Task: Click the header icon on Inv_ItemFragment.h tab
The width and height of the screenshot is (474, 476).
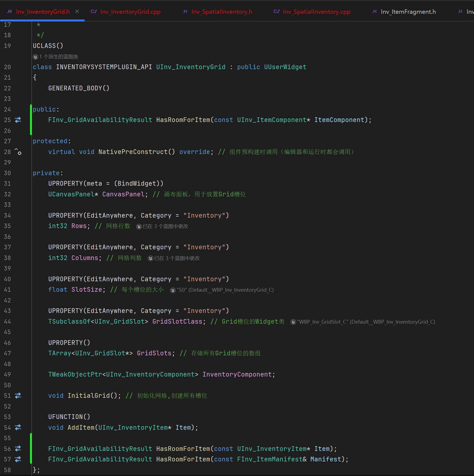Action: [x=374, y=12]
